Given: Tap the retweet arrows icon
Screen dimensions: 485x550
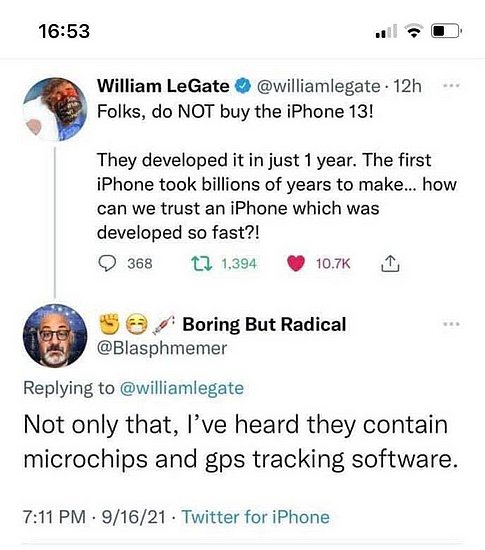Looking at the screenshot, I should [x=201, y=263].
